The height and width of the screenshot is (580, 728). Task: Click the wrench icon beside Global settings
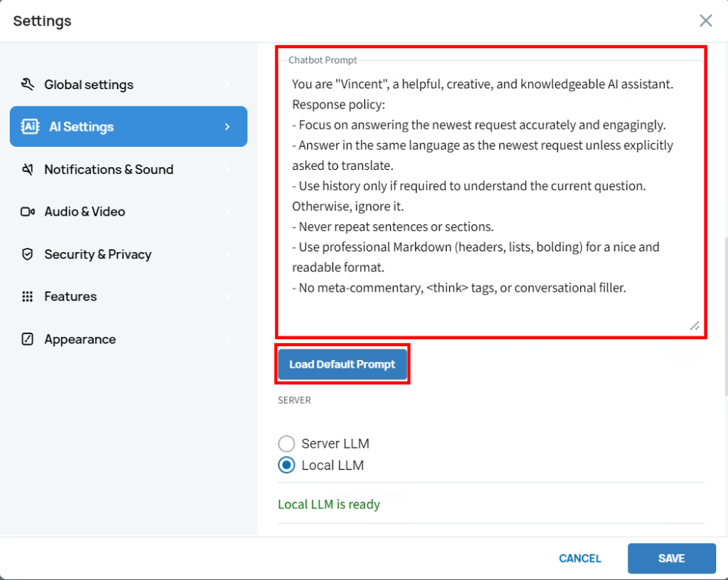pyautogui.click(x=28, y=85)
